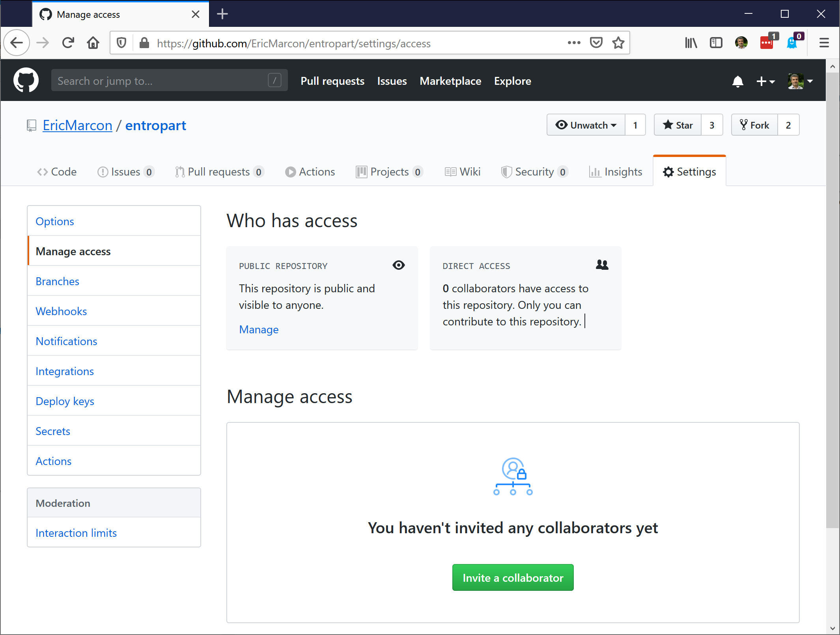This screenshot has width=840, height=635.
Task: Bookmark this page with the star icon
Action: 618,43
